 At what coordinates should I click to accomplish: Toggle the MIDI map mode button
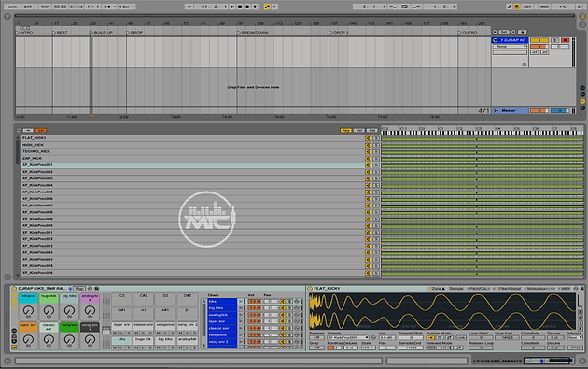(x=544, y=7)
